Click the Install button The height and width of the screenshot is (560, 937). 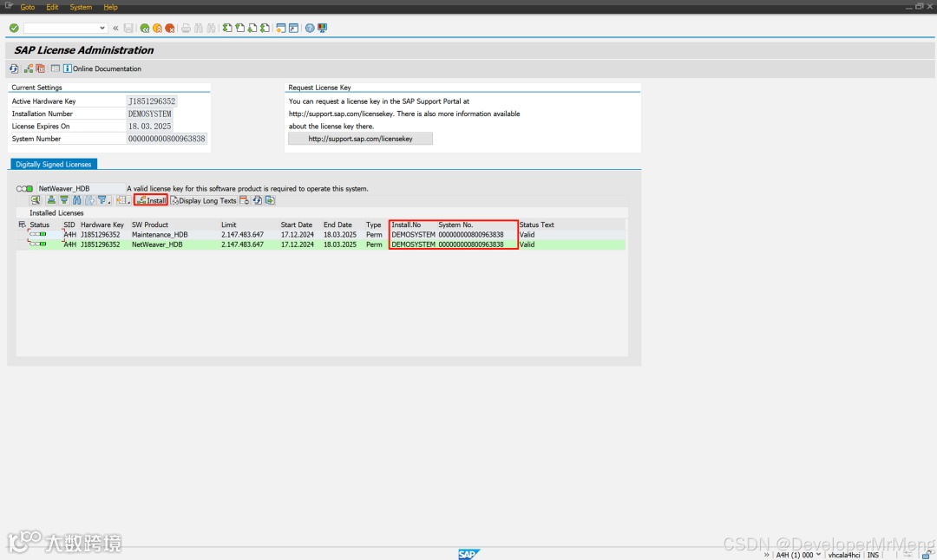[x=151, y=200]
